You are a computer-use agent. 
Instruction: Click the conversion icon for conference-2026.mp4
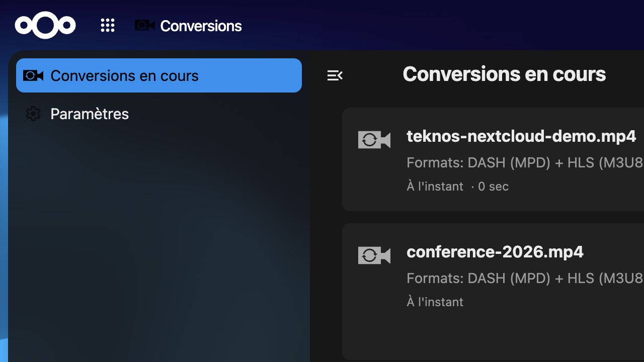(x=374, y=255)
